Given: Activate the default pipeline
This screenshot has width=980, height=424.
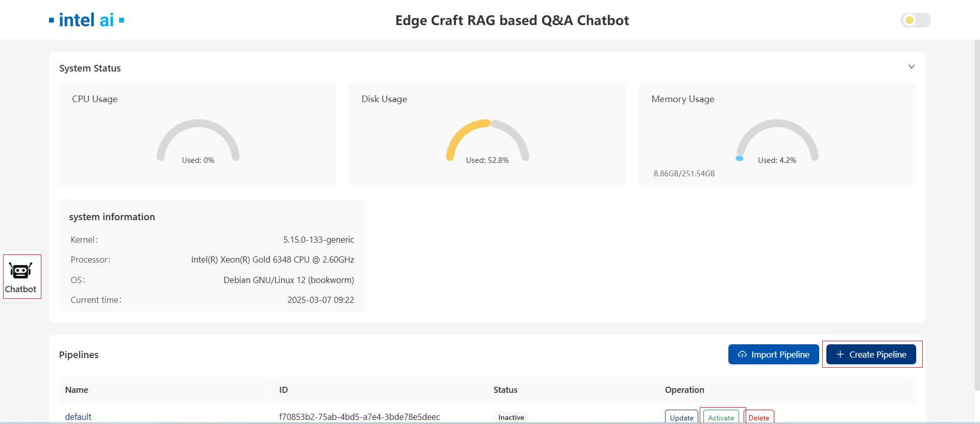Looking at the screenshot, I should click(x=721, y=417).
